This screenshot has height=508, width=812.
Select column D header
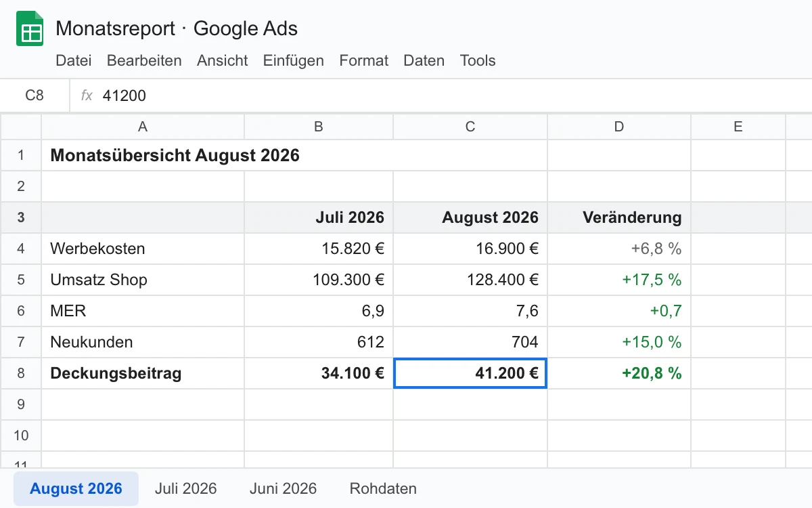(x=619, y=127)
